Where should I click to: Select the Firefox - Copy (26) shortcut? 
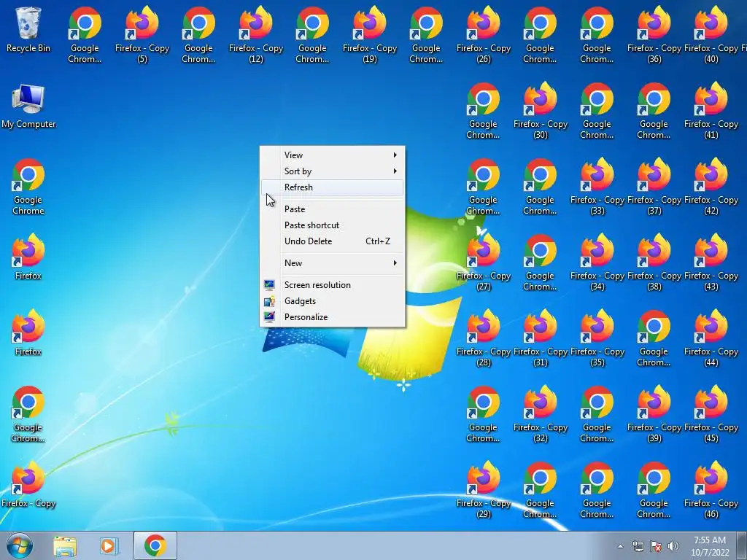[x=484, y=34]
